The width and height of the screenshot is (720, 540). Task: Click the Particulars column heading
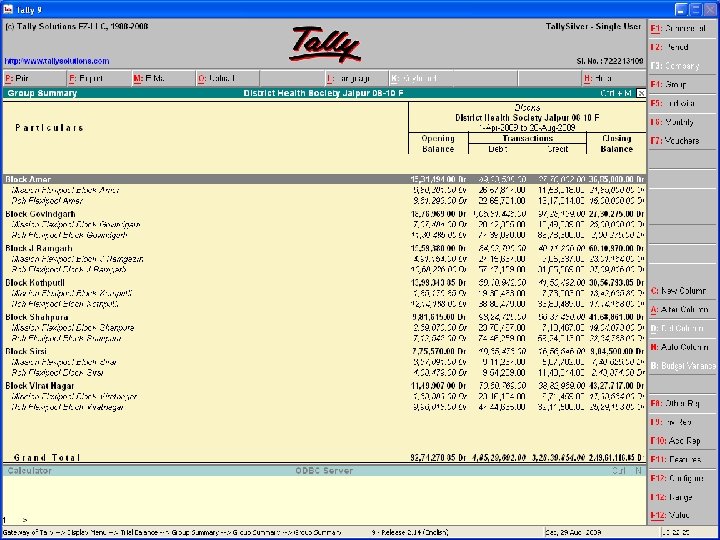coord(49,128)
